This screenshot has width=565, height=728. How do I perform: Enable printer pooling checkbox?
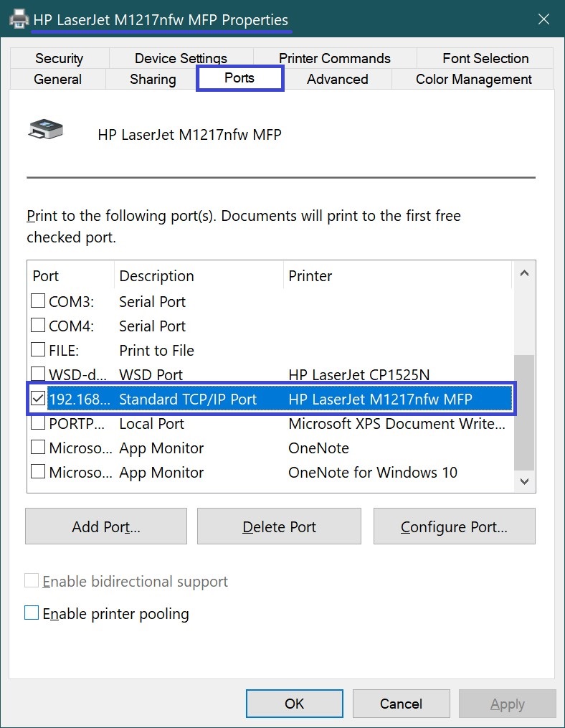click(32, 613)
